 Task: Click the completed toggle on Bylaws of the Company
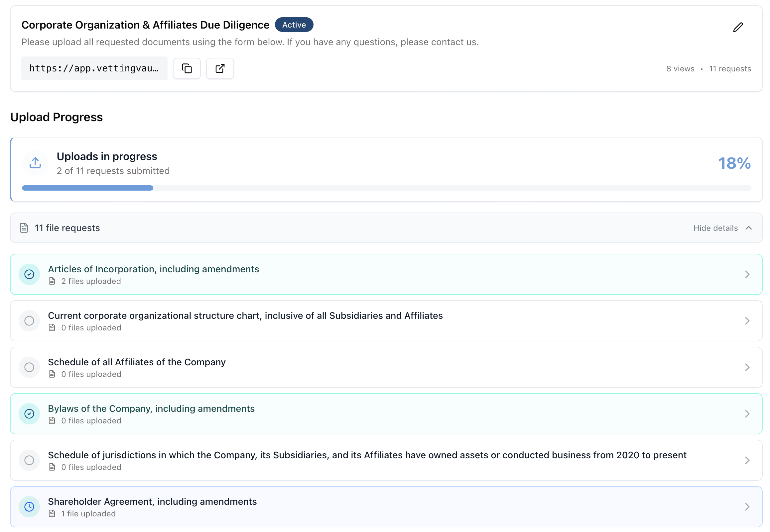pyautogui.click(x=29, y=414)
